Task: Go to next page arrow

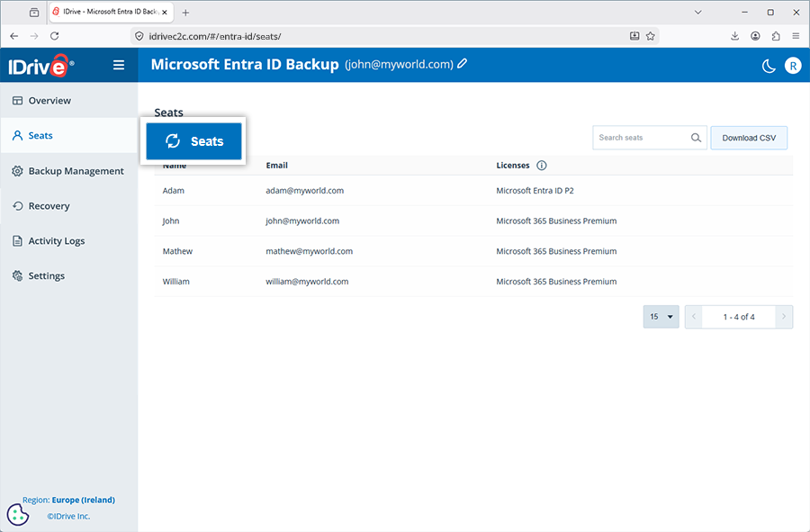Action: pyautogui.click(x=784, y=317)
